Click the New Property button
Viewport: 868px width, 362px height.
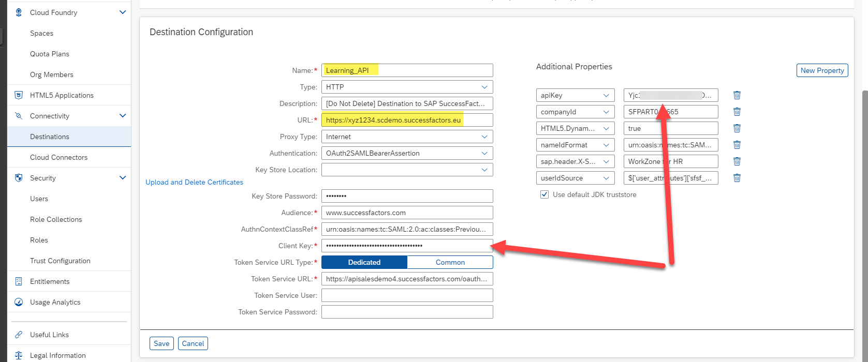point(822,70)
